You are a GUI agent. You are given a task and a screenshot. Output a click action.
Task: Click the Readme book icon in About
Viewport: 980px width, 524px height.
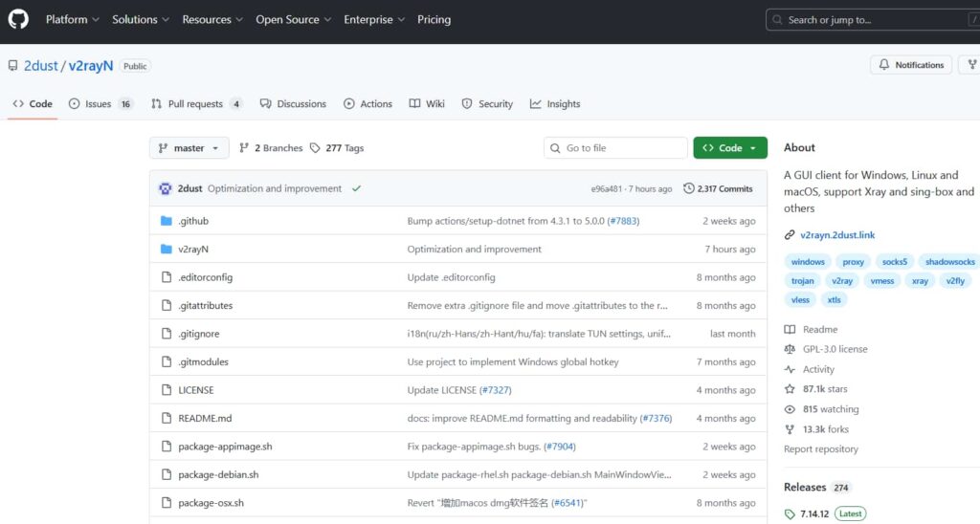click(790, 329)
